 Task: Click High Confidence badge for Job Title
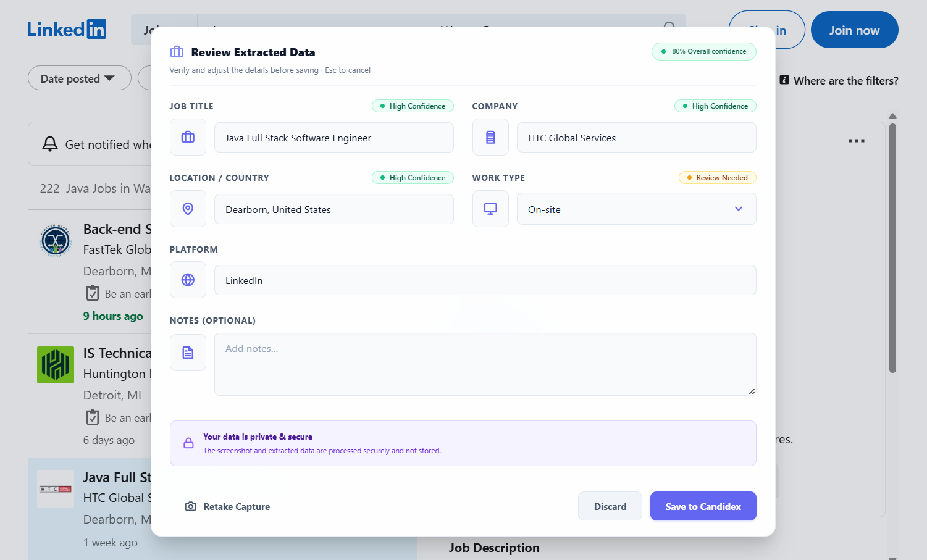pyautogui.click(x=413, y=106)
